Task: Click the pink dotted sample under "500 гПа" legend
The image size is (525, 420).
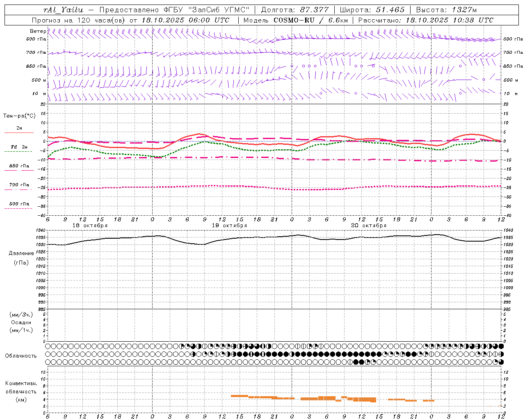Action: 18,208
